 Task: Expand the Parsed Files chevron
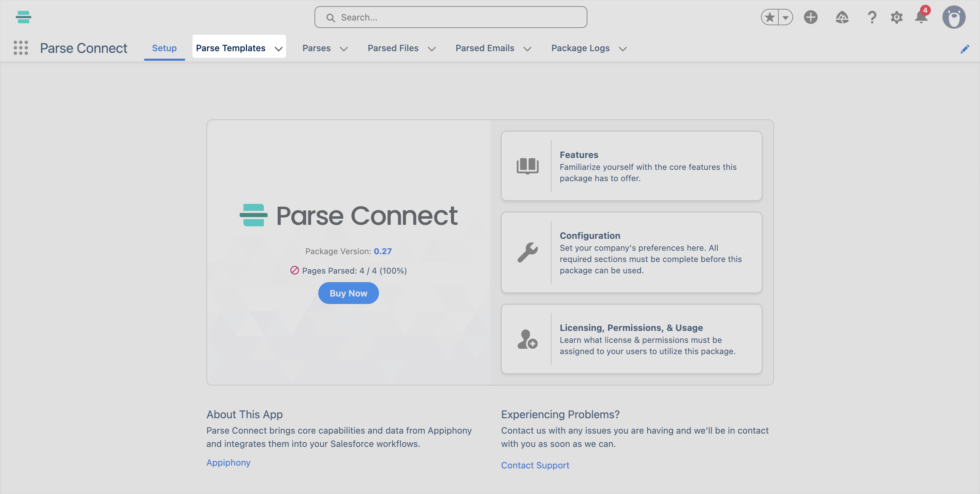point(432,49)
